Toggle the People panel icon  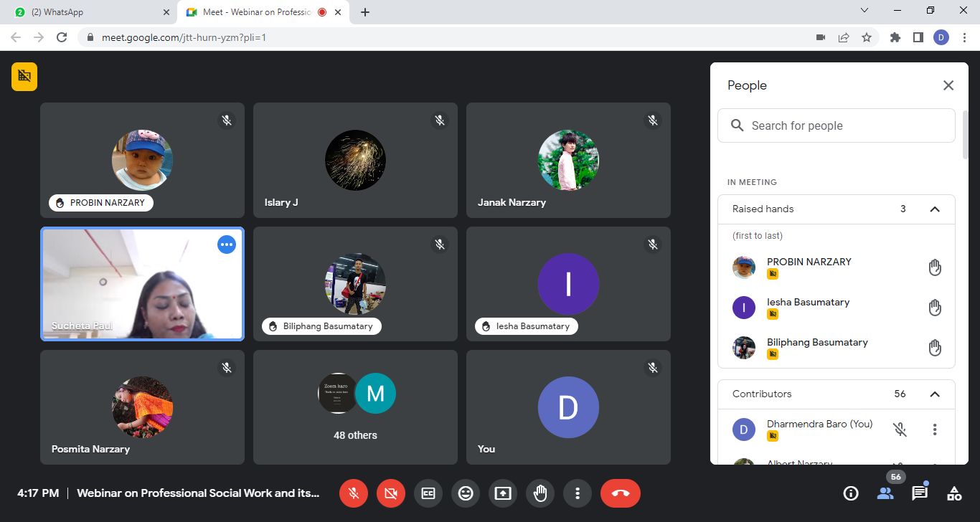(x=885, y=493)
